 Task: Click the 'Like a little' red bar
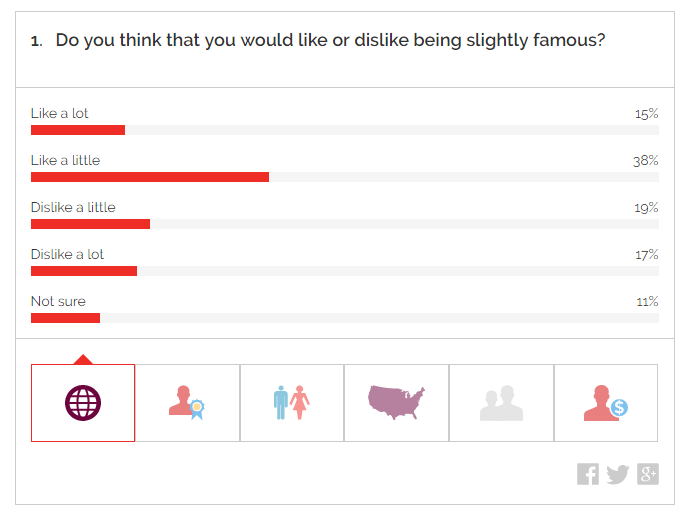(x=150, y=177)
